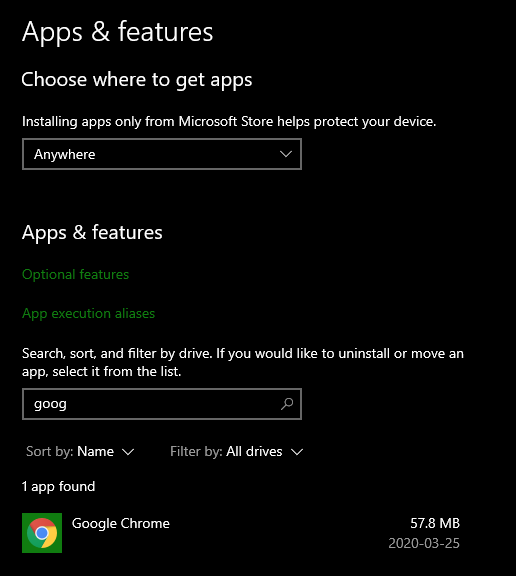Click the Choose where to get apps heading
This screenshot has width=516, height=576.
[137, 80]
